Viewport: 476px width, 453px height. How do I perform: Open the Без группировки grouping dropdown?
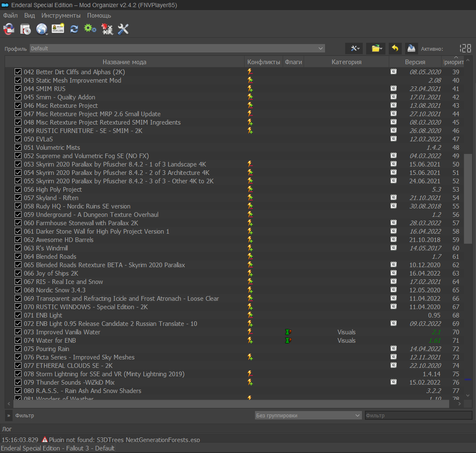click(x=308, y=415)
